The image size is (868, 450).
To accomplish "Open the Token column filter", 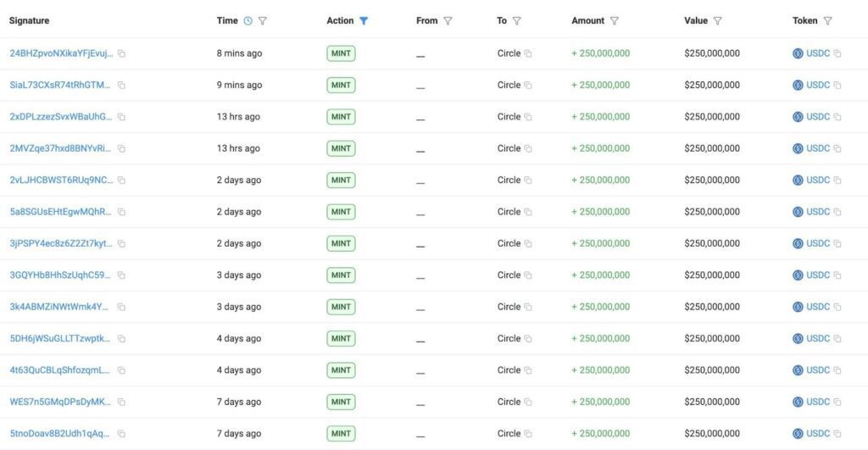I will click(x=827, y=20).
